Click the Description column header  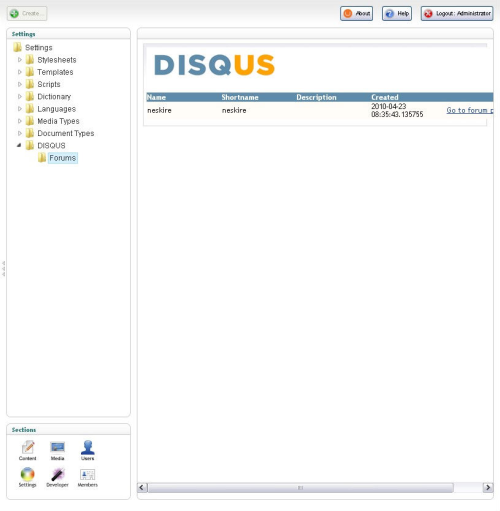point(316,97)
